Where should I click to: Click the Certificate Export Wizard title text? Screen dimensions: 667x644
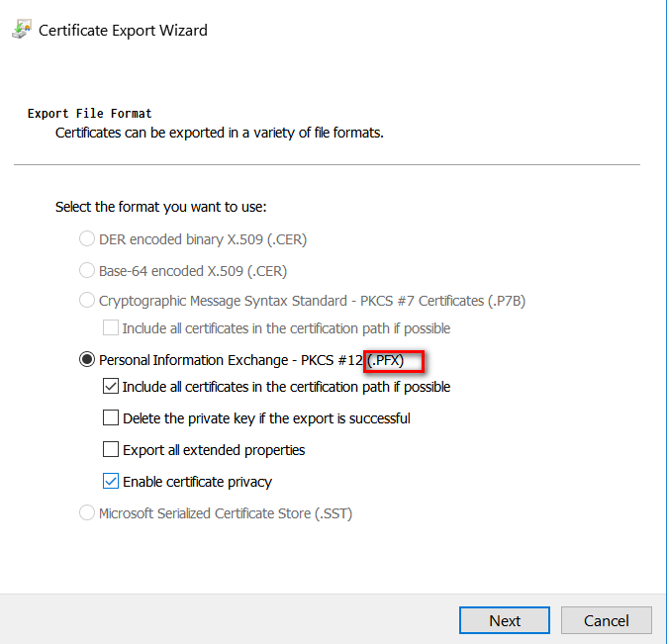[123, 31]
